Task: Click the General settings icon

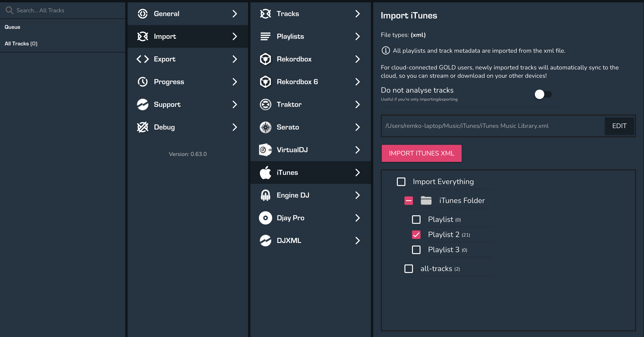Action: (143, 14)
